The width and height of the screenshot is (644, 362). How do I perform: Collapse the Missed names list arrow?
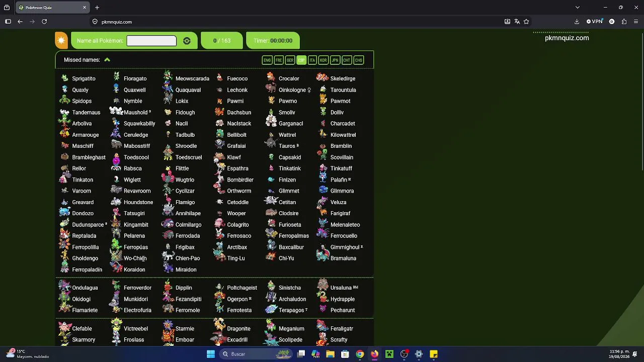107,60
